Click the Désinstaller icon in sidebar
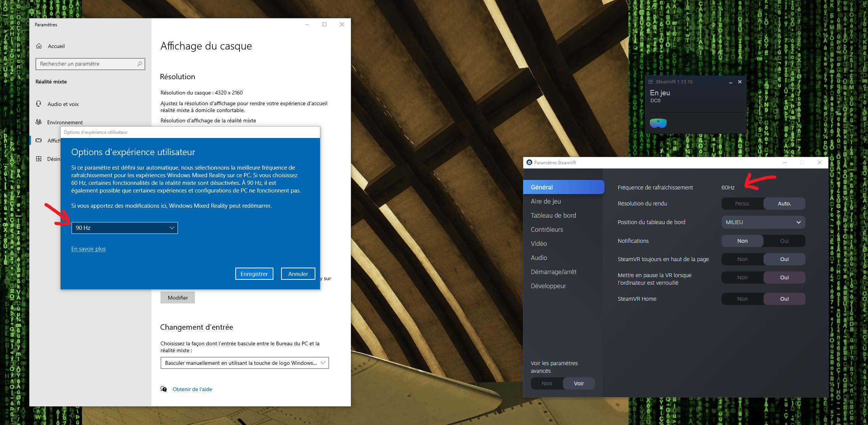The height and width of the screenshot is (425, 868). (x=39, y=159)
